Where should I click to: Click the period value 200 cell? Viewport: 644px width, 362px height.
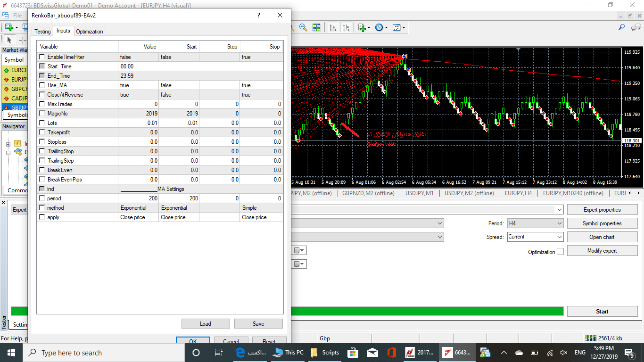[x=138, y=198]
